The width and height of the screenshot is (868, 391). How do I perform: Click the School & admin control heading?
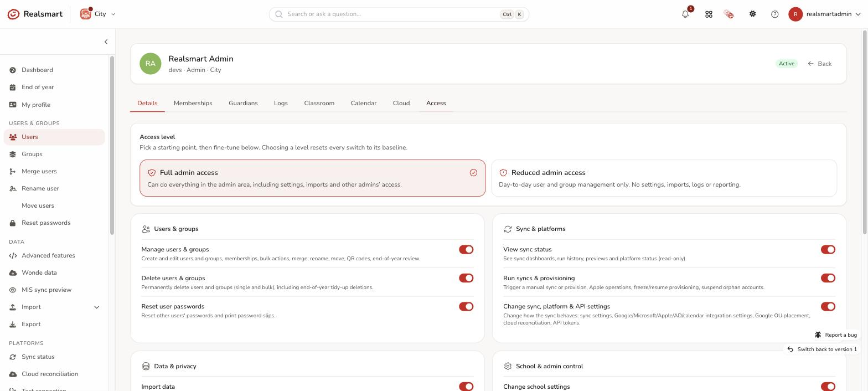(x=549, y=366)
